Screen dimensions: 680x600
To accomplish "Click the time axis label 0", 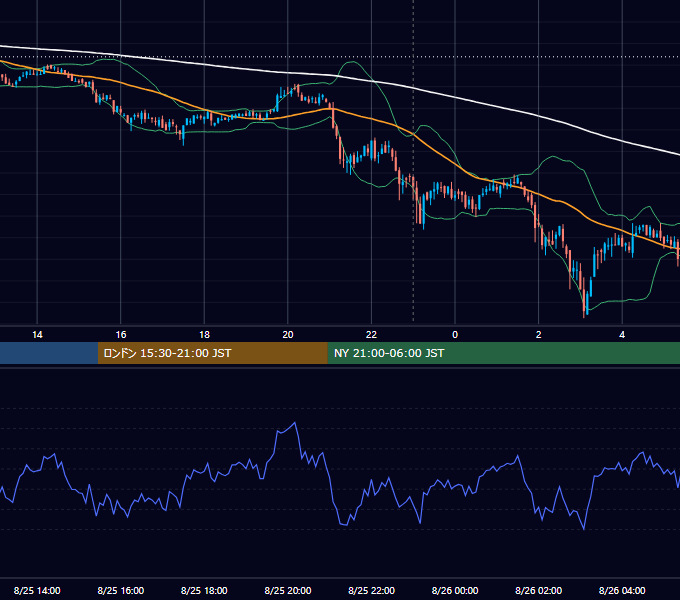I will tap(455, 335).
